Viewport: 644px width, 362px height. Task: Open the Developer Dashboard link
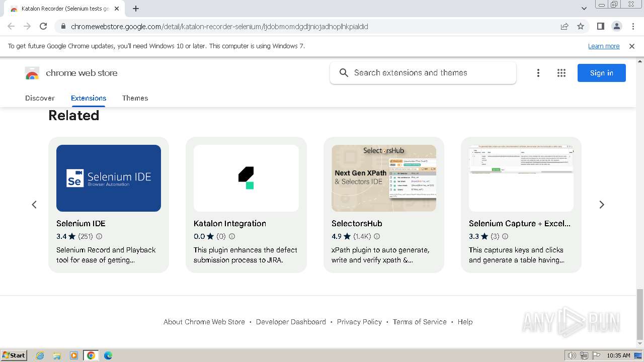[x=291, y=322]
